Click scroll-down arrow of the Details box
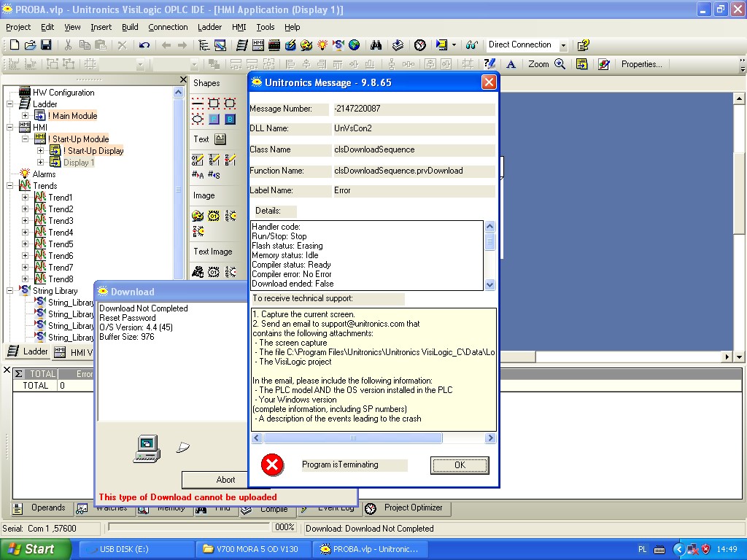This screenshot has width=747, height=560. [489, 285]
